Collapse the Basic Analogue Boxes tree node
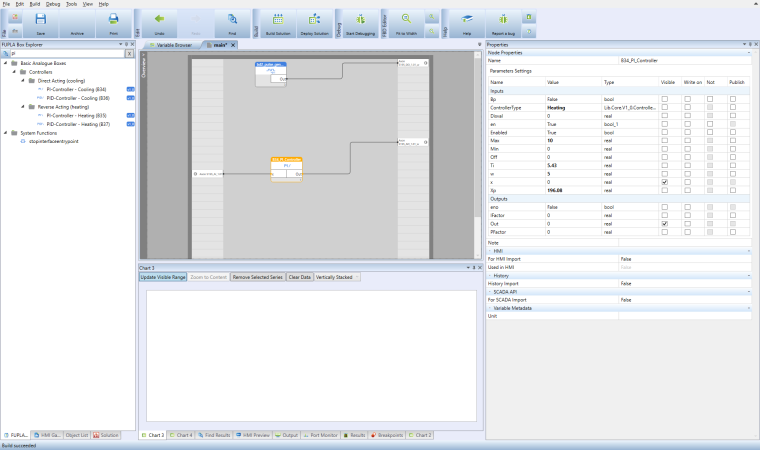 [5, 62]
